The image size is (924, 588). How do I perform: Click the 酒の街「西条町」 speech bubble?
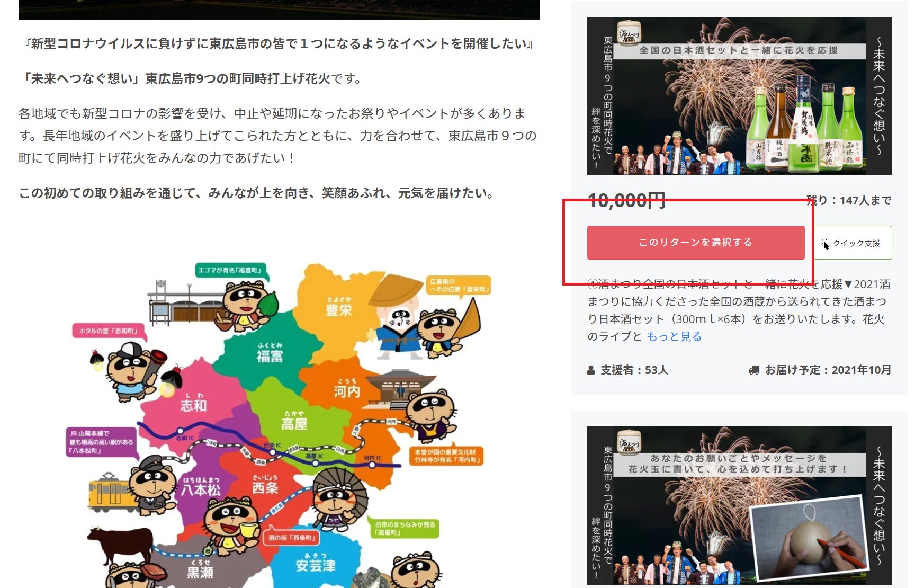tap(291, 538)
